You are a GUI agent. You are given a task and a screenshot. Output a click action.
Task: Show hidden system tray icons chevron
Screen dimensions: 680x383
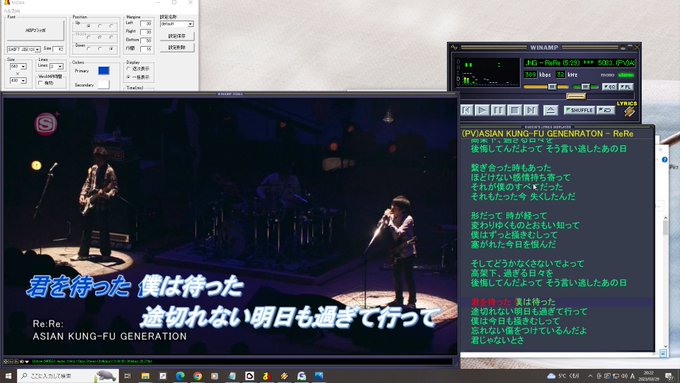590,376
